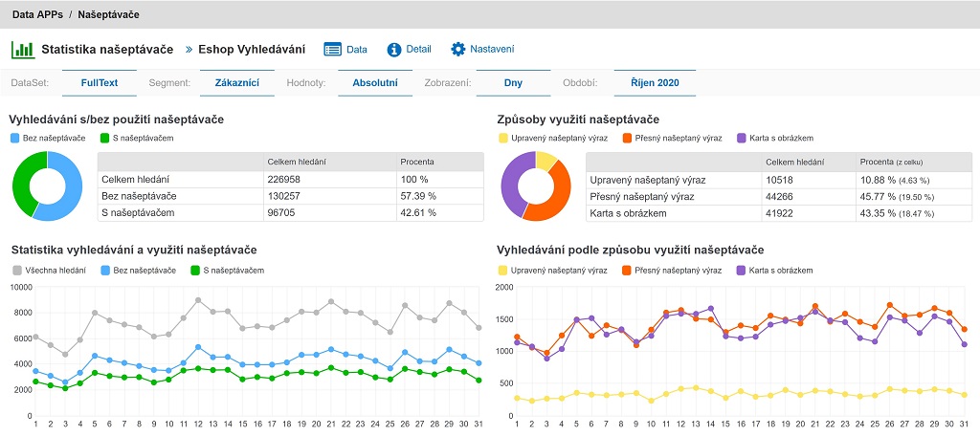This screenshot has width=980, height=436.
Task: Open the Detail link
Action: click(x=418, y=50)
